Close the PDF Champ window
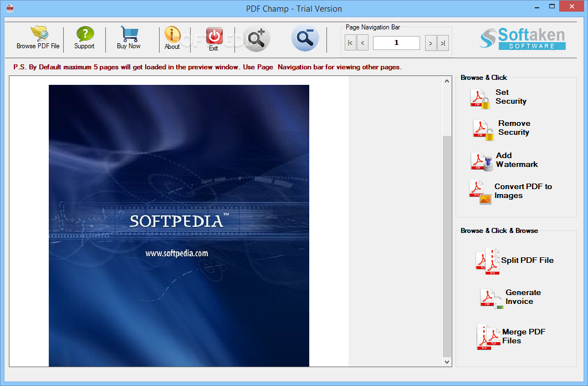This screenshot has width=588, height=386. pyautogui.click(x=571, y=6)
